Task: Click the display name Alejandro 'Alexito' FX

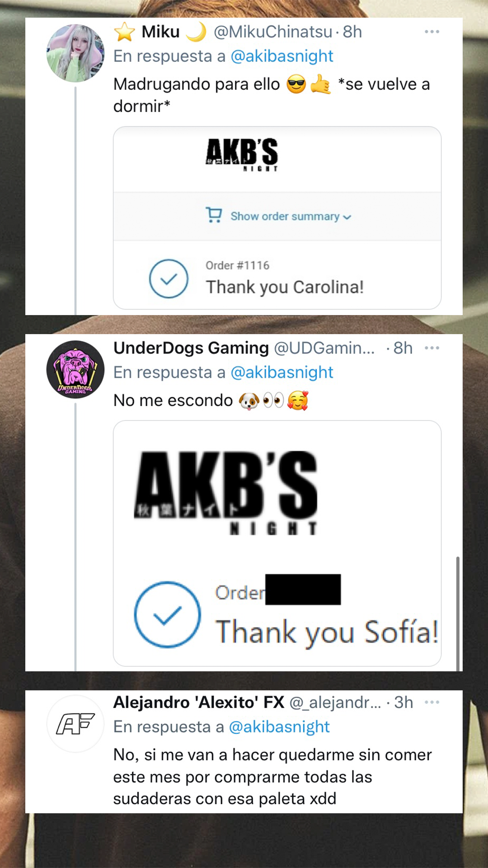Action: (x=199, y=702)
